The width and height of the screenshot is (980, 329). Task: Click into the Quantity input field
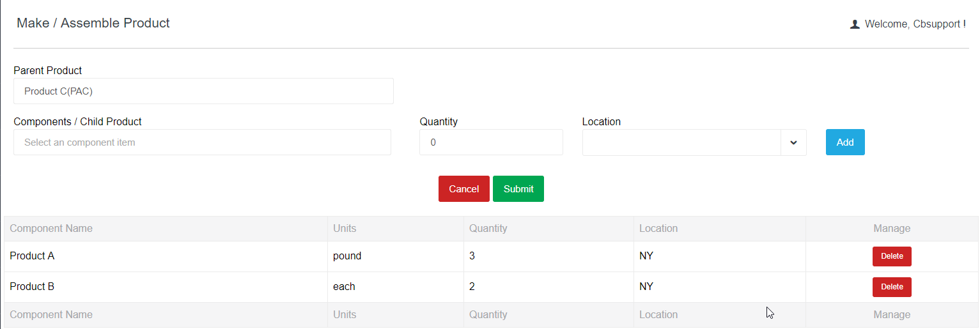(491, 142)
